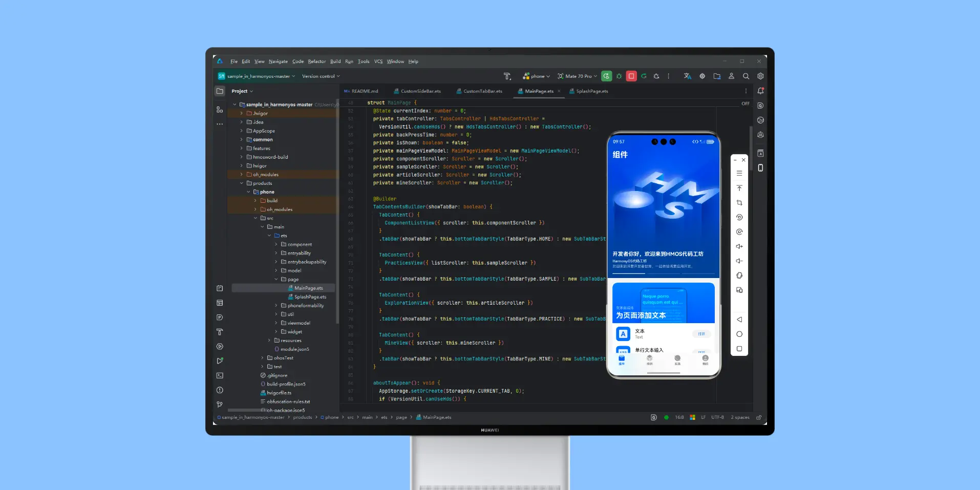Open search everywhere magnifier icon
This screenshot has width=980, height=490.
746,76
